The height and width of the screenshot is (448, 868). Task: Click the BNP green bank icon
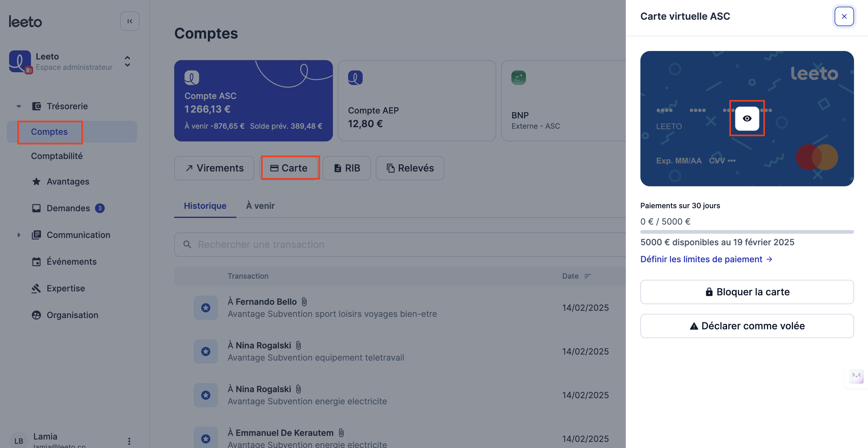click(519, 78)
